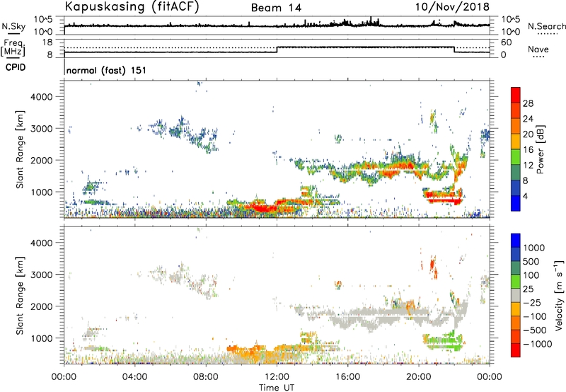Click the 'N.Search' legend label
The image size is (566, 392).
546,26
